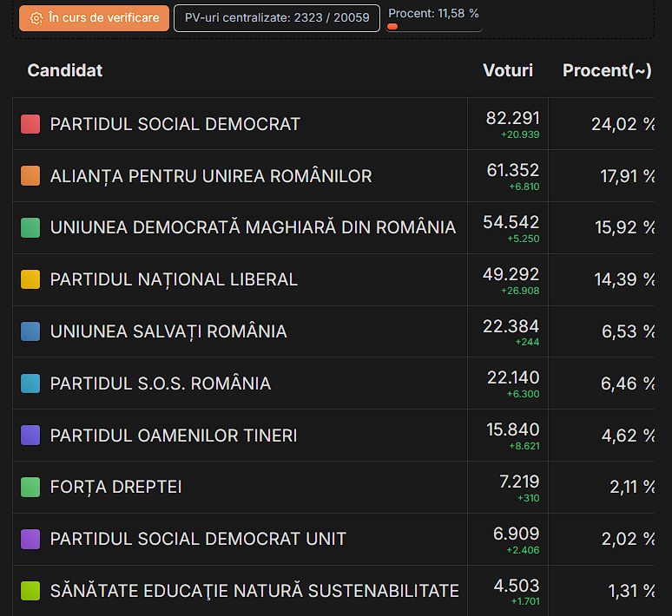Click the +310 vote increase
The height and width of the screenshot is (616, 672).
coord(529,498)
